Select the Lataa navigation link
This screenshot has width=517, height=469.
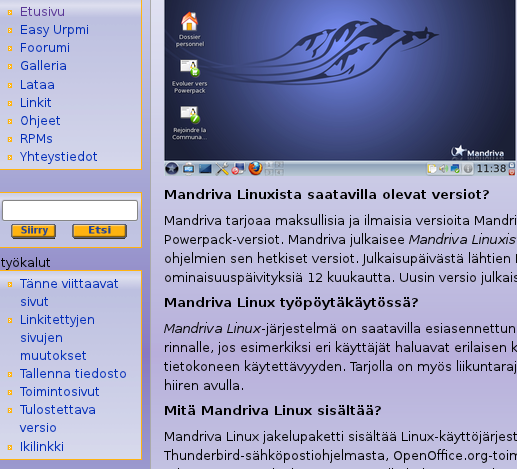(x=37, y=85)
